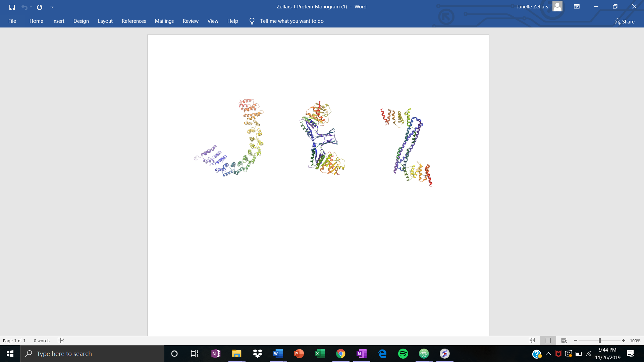Screen dimensions: 644x362
Task: Switch to the Home ribbon tab
Action: 36,21
